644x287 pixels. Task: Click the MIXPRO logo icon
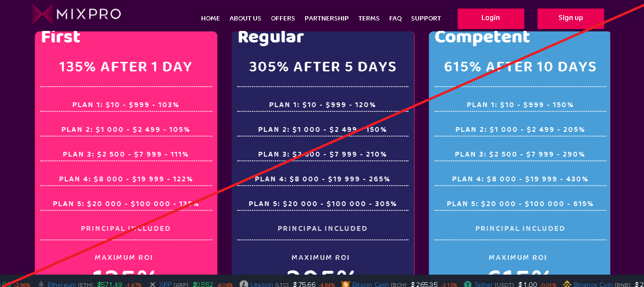coord(43,14)
